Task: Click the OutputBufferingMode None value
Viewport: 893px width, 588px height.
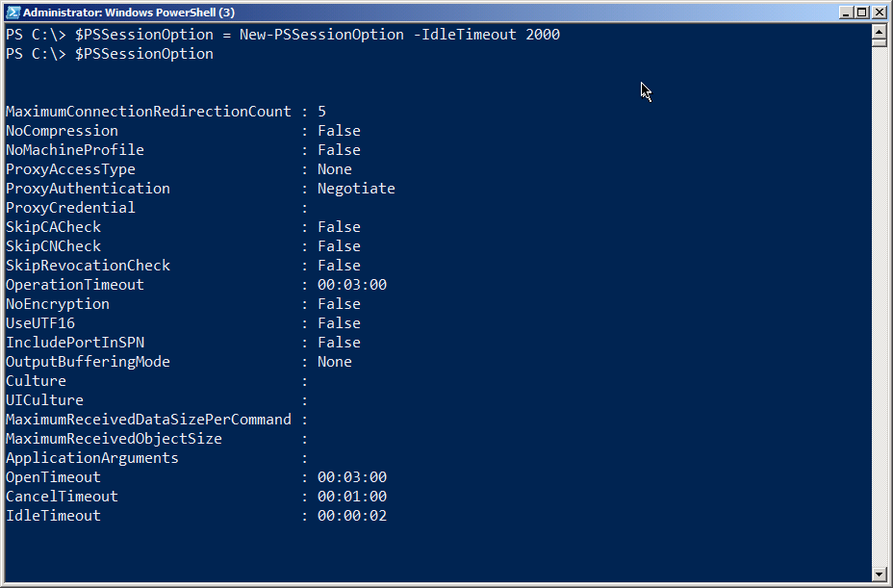Action: pos(335,362)
